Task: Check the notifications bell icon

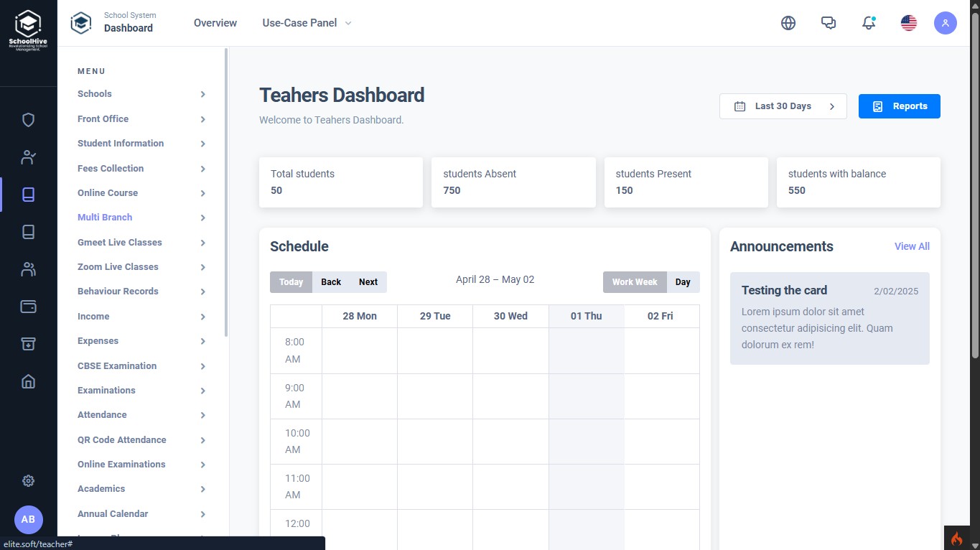Action: click(869, 23)
